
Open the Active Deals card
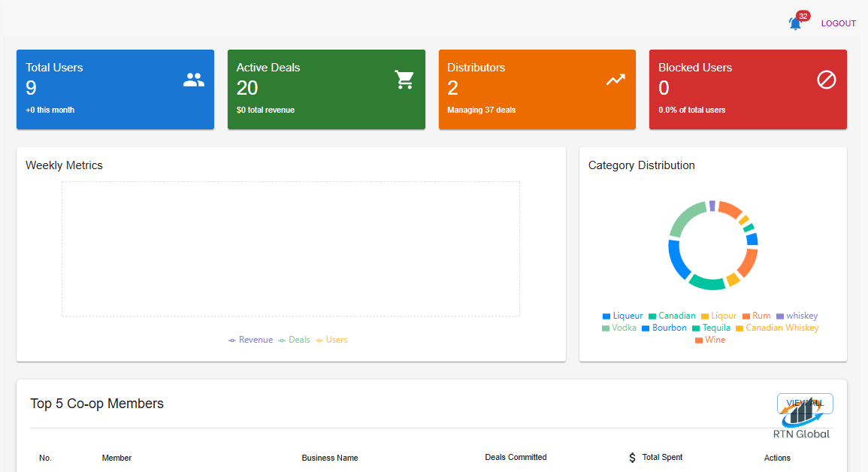pos(327,89)
